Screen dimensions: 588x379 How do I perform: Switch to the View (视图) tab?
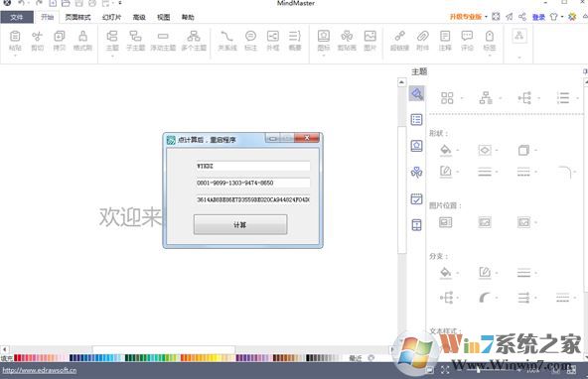pos(164,17)
